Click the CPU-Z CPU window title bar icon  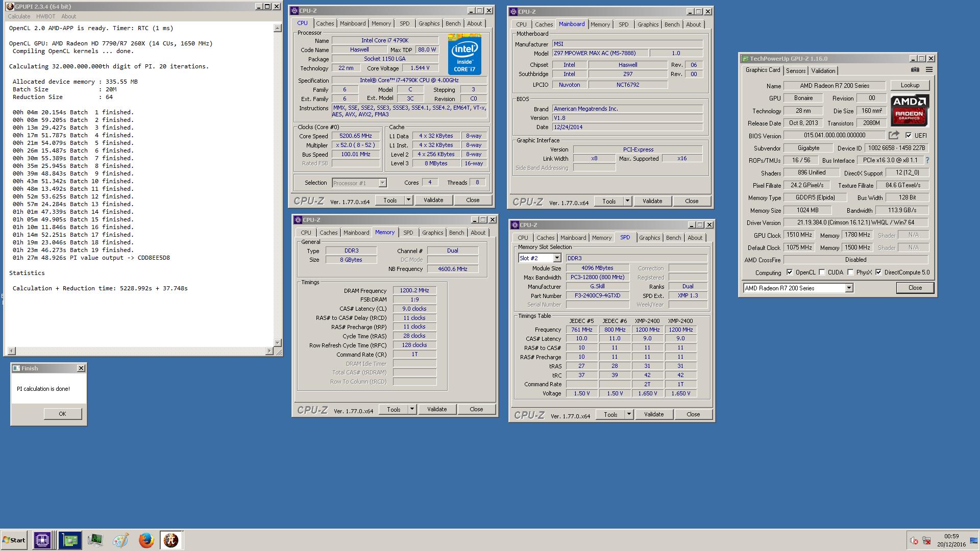point(295,11)
